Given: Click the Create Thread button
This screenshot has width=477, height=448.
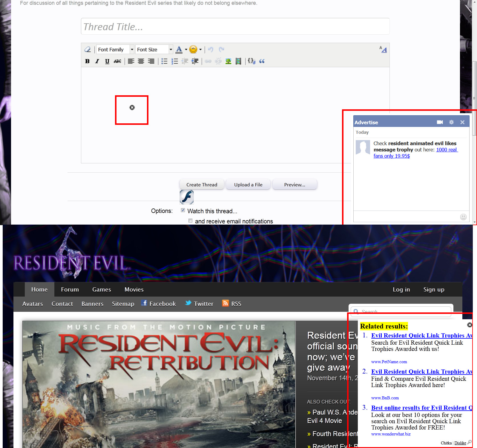Looking at the screenshot, I should coord(202,185).
